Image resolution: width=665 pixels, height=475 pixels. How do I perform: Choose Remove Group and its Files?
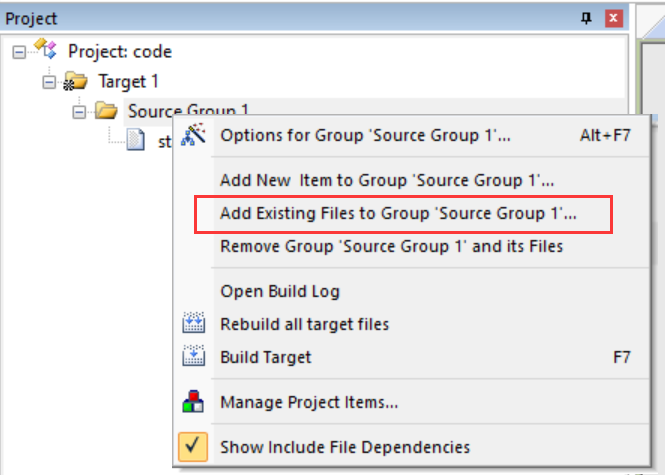click(391, 246)
